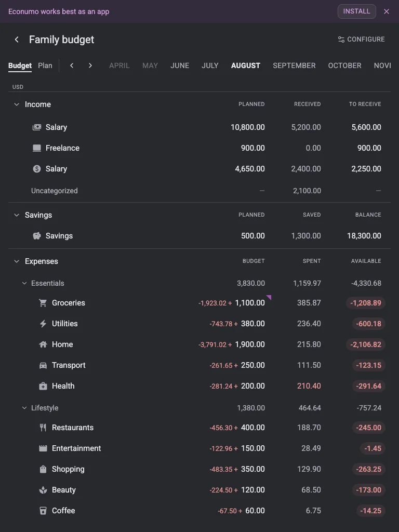
Task: Collapse the Expenses section
Action: pos(17,261)
